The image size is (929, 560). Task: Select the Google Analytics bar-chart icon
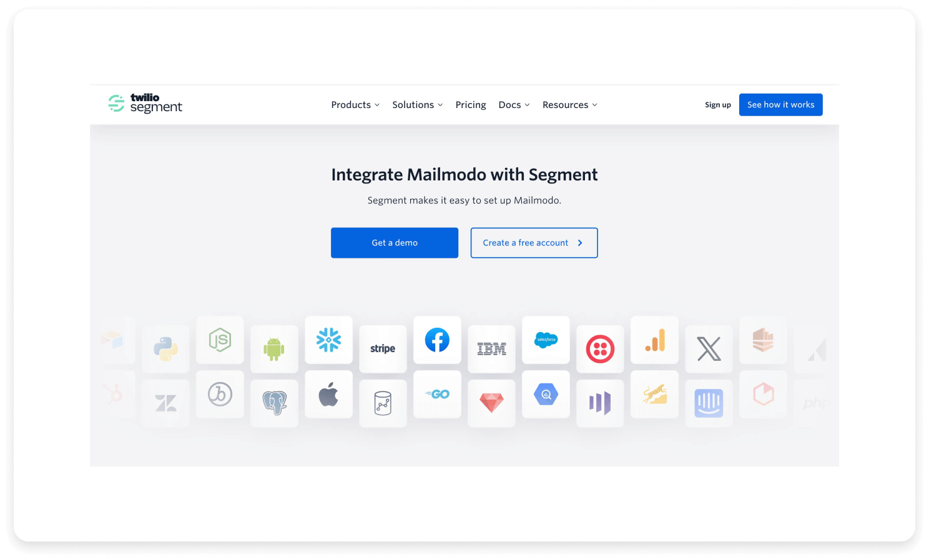(x=654, y=340)
